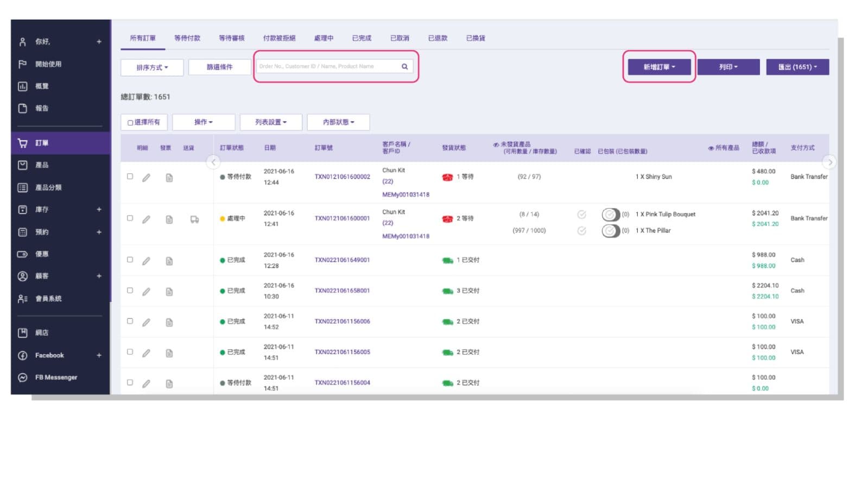Viewport: 868px width, 504px height.
Task: Open invoice icon for order TXN0221061649001
Action: click(169, 261)
